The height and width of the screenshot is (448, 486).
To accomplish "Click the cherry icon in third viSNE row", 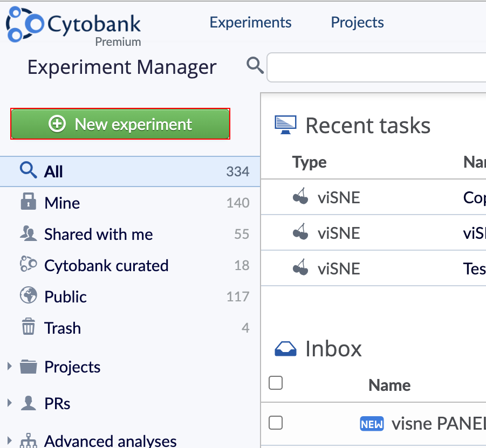I will point(300,267).
